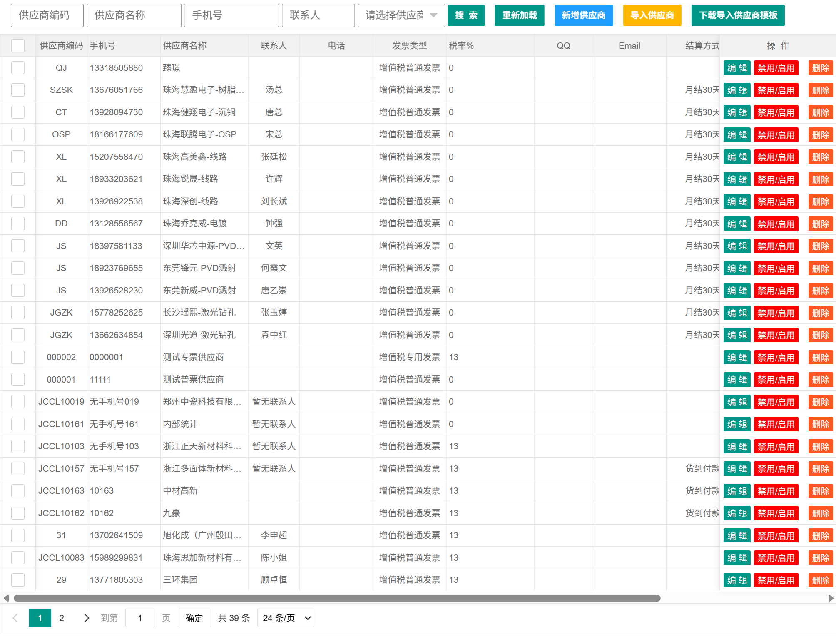Edit the supplier 臻璟 row
This screenshot has height=644, width=836.
[737, 68]
